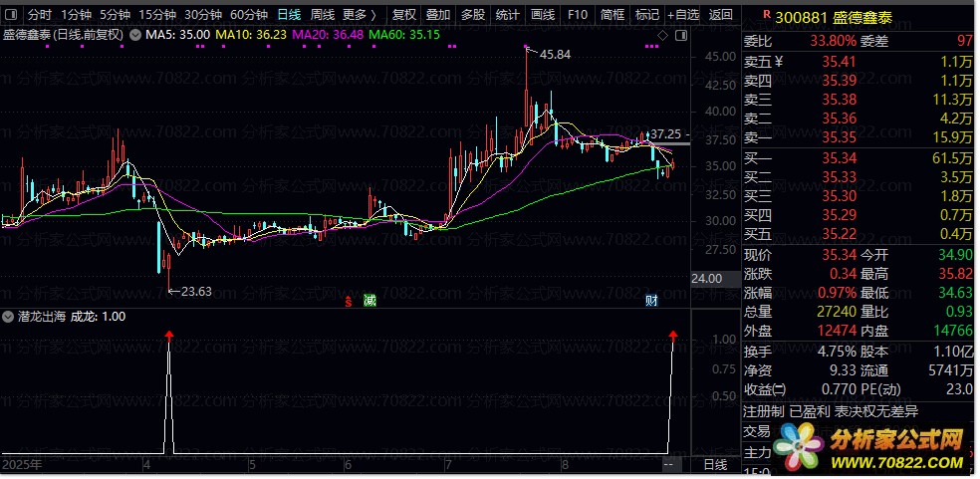Image resolution: width=980 pixels, height=479 pixels.
Task: Click the 委比 value 33.80%
Action: click(x=834, y=42)
